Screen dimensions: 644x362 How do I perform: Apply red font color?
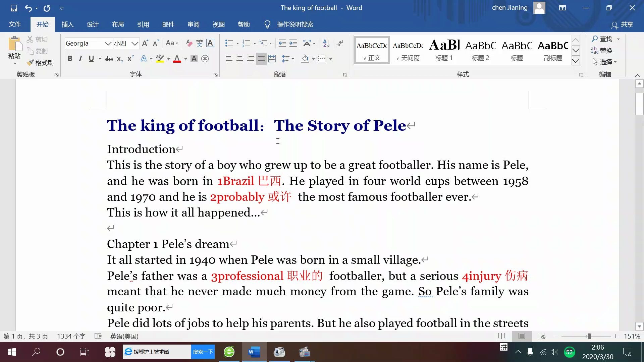177,59
